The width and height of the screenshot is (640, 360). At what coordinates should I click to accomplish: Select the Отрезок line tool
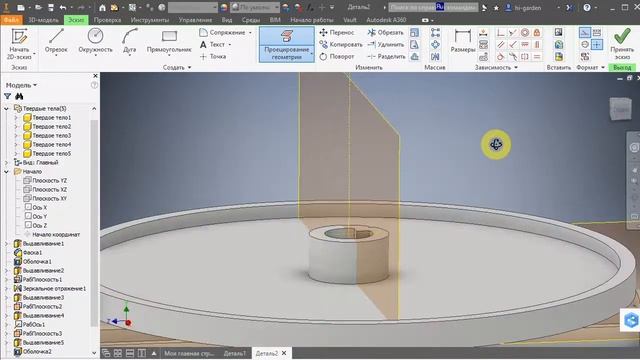click(x=56, y=41)
